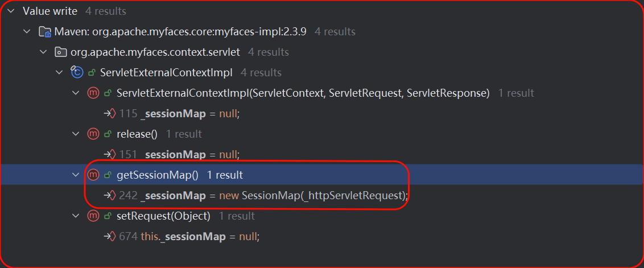Click the ServletExternalContextImpl class icon

click(x=76, y=72)
